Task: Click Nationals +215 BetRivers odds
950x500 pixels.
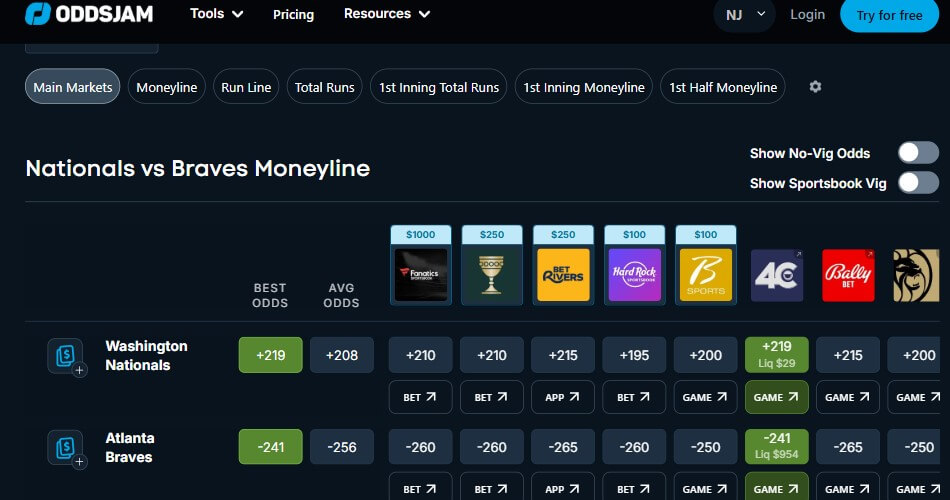Action: (563, 355)
